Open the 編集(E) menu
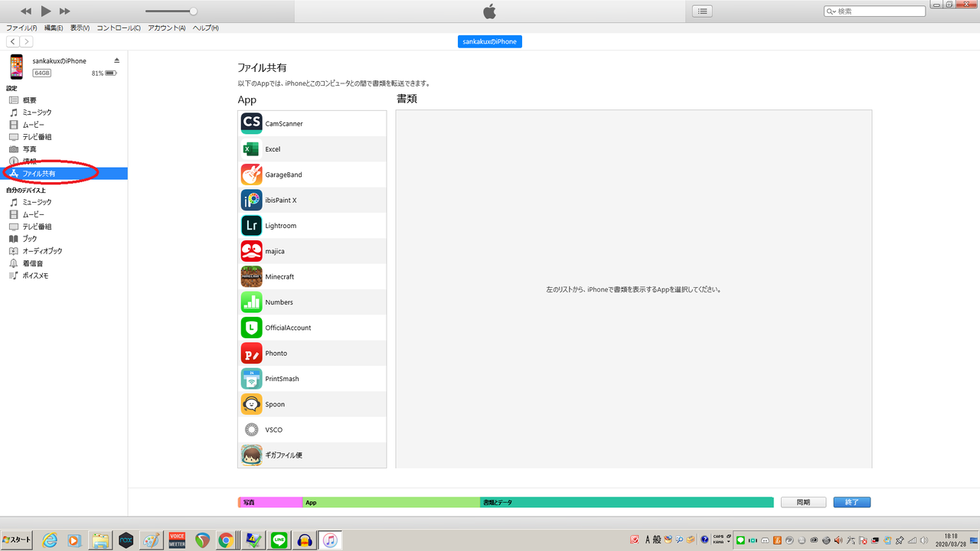 (54, 28)
